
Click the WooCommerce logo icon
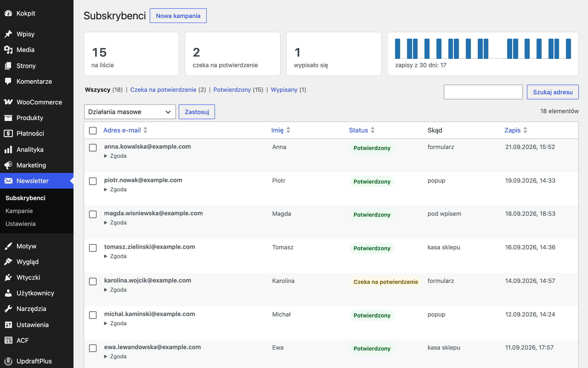(8, 102)
